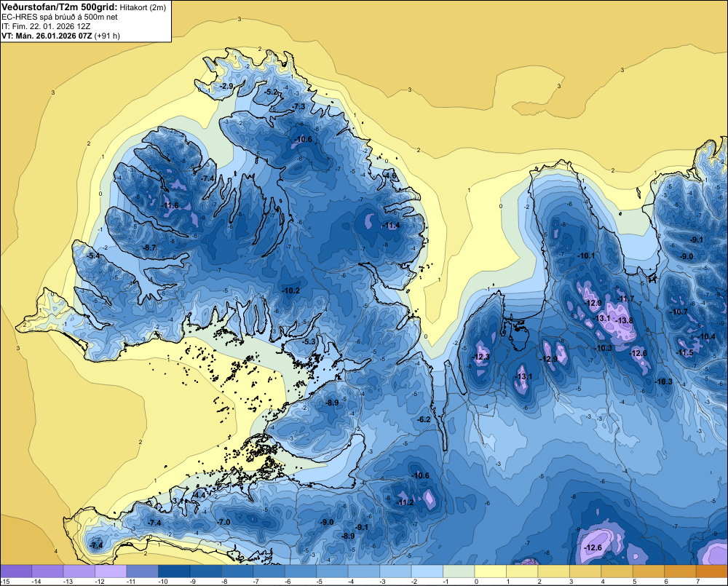Click the -7.0 temperature label
728x586 pixels.
tap(223, 523)
